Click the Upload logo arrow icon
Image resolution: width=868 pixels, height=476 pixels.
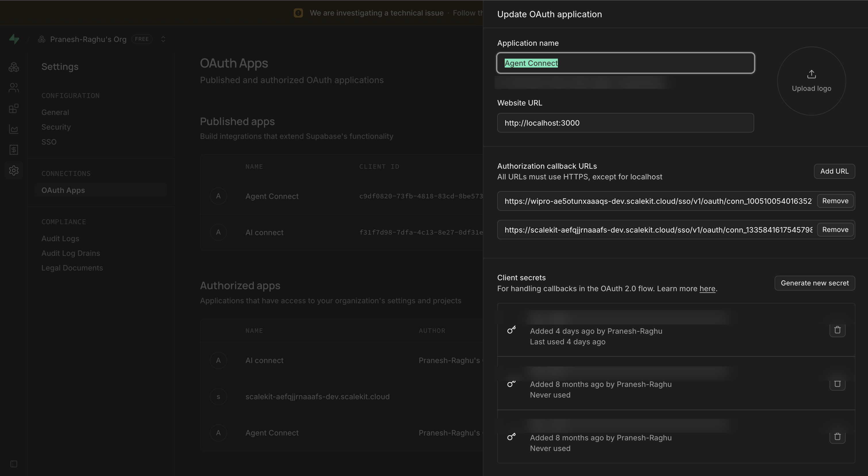pos(811,74)
